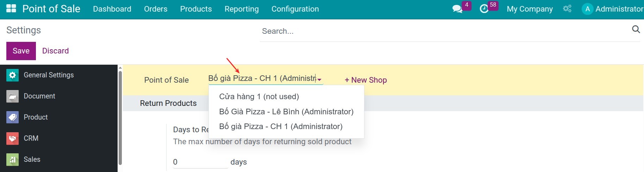Viewport: 644px width, 172px height.
Task: Select the Product settings section
Action: 36,117
